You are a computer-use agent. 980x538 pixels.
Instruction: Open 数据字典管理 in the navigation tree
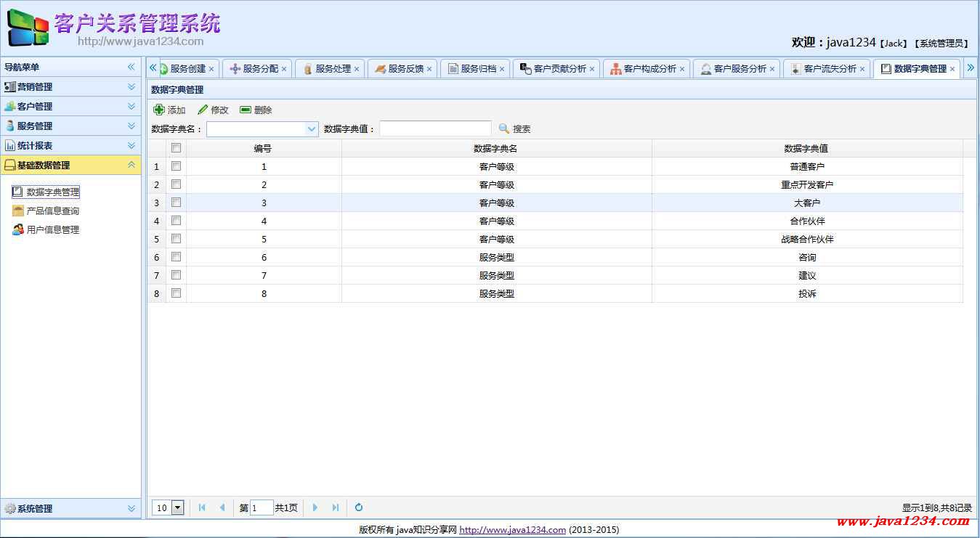coord(53,192)
